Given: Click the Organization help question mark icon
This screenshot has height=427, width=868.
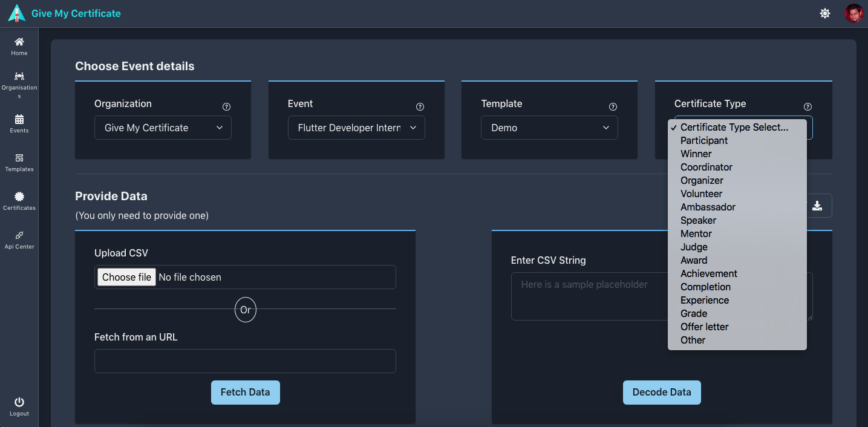Looking at the screenshot, I should (x=226, y=106).
